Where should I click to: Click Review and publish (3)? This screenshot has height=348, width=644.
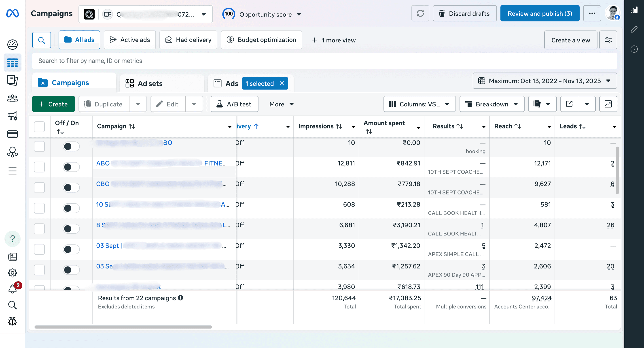coord(540,13)
